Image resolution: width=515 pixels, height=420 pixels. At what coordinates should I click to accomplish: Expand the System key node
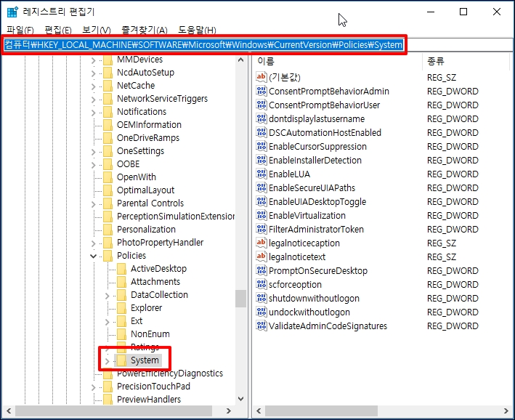(107, 361)
